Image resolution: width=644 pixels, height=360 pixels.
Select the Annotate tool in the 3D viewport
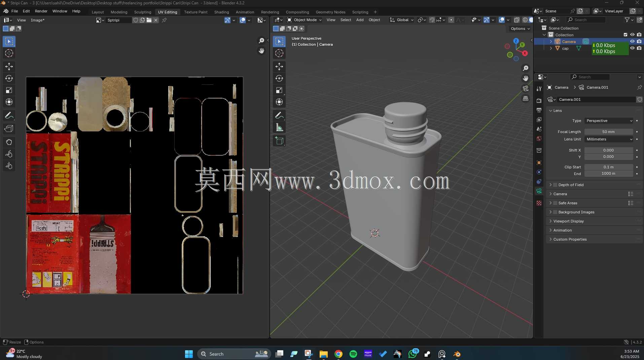(279, 115)
